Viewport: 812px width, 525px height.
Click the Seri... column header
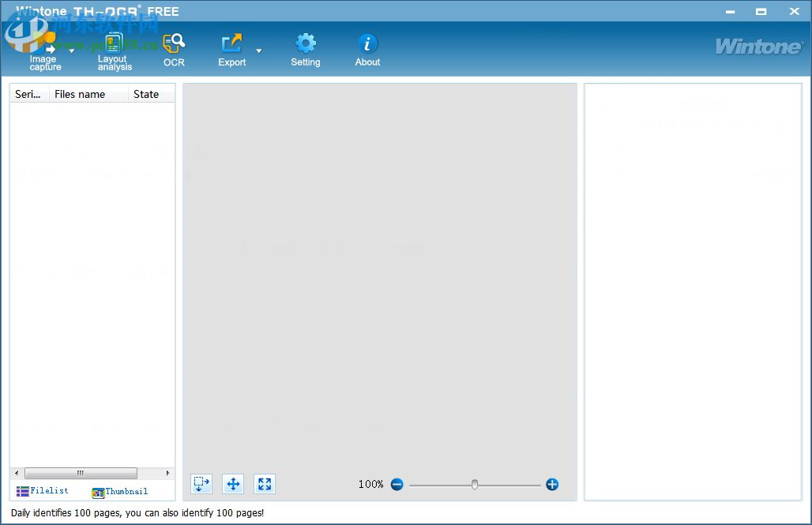29,94
